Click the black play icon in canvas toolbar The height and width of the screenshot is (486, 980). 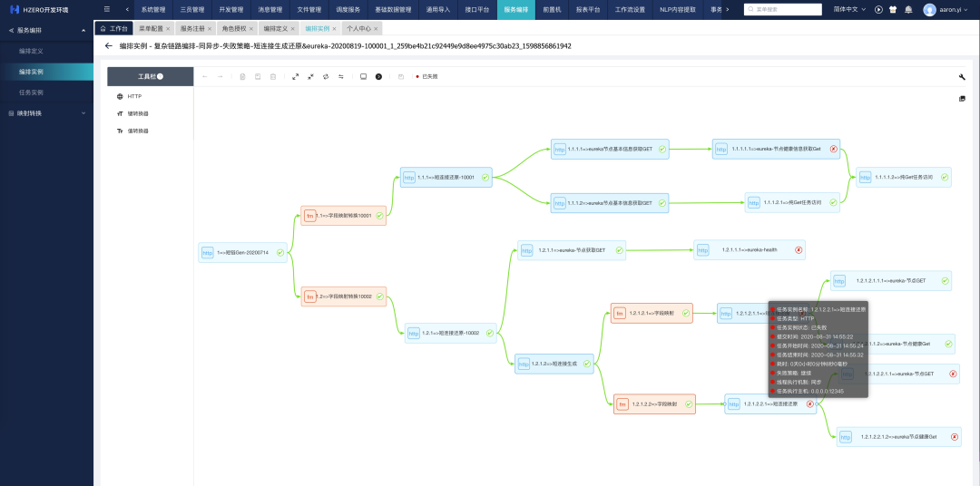(378, 77)
